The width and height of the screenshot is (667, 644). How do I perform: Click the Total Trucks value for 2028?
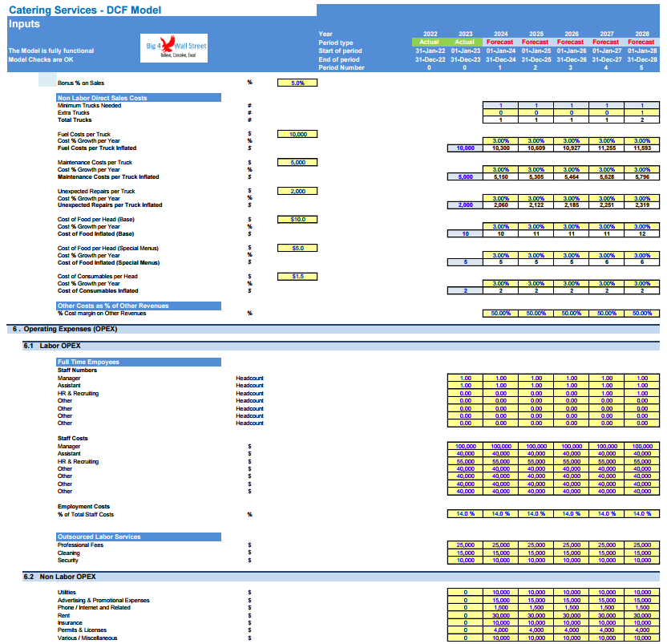click(641, 119)
